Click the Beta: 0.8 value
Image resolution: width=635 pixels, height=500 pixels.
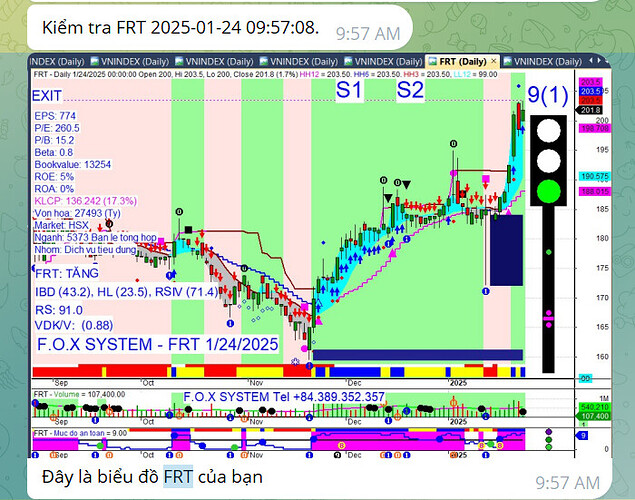(x=54, y=152)
